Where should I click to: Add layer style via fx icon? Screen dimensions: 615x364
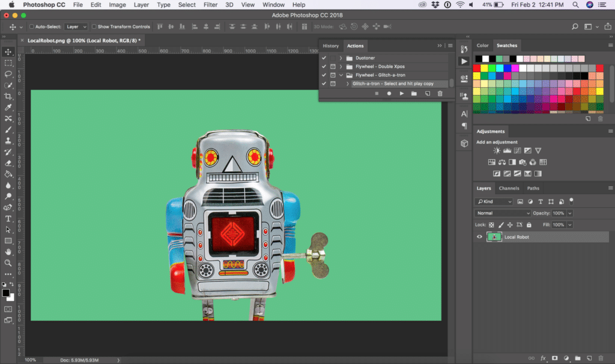click(x=544, y=357)
